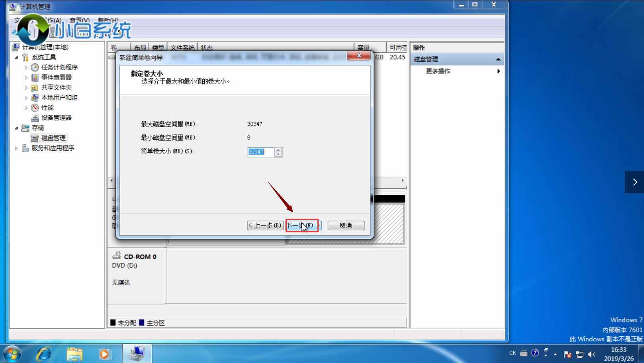Select 本地用户和组 in the tree

pos(59,98)
